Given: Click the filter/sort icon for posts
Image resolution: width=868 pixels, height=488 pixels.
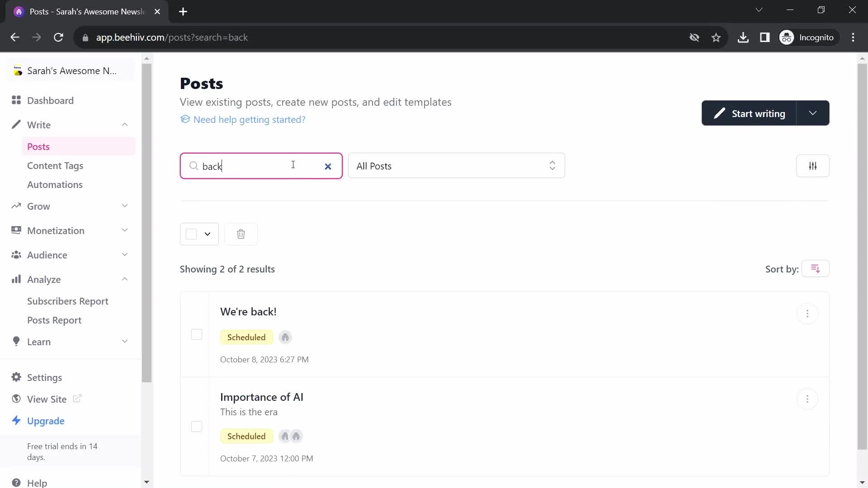Looking at the screenshot, I should point(813,166).
